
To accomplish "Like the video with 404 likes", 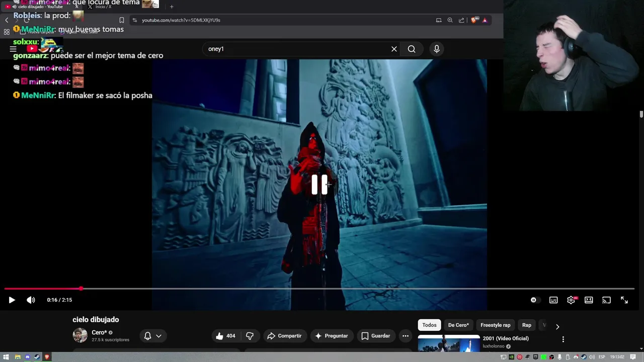I will point(225,336).
